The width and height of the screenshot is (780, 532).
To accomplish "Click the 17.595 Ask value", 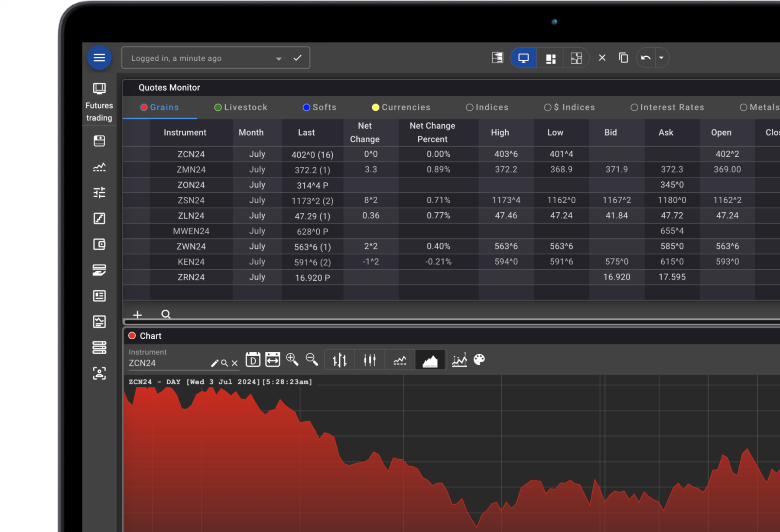I will click(672, 277).
